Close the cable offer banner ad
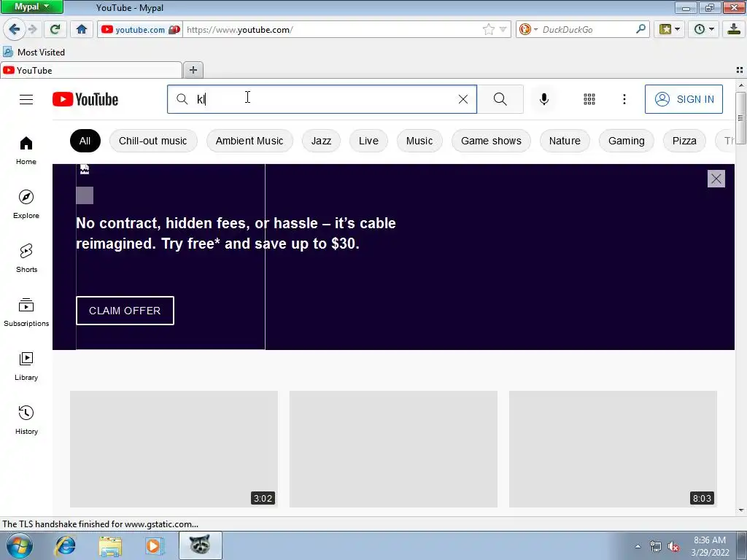This screenshot has height=560, width=747. click(x=716, y=179)
